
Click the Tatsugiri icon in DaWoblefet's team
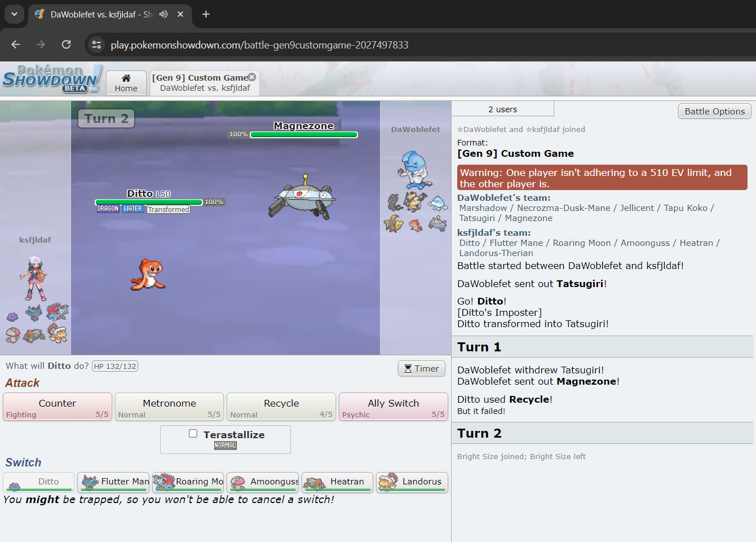click(416, 226)
